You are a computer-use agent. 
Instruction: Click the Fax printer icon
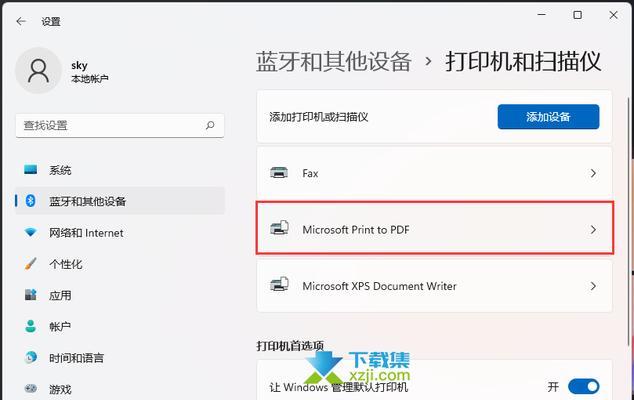pos(279,173)
